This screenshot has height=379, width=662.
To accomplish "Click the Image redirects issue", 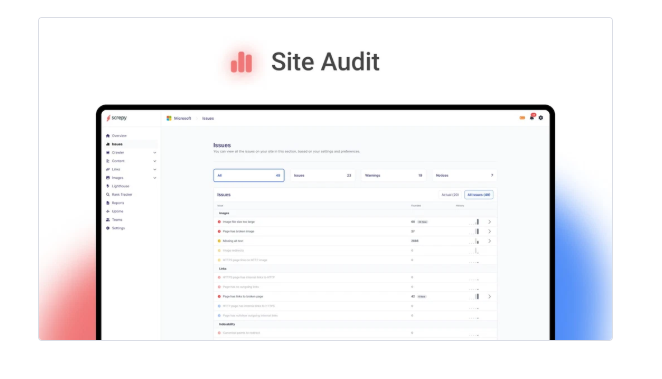I will click(233, 251).
